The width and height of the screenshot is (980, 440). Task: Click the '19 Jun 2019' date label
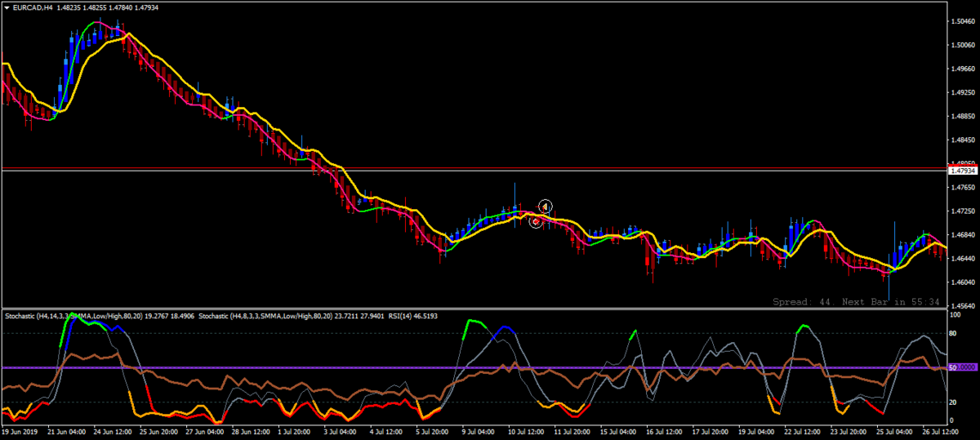(x=20, y=430)
